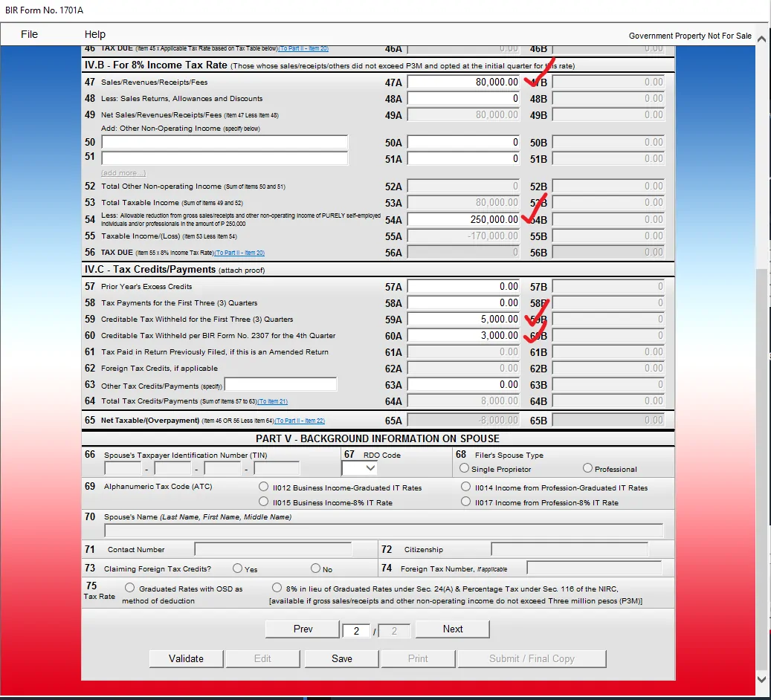Open the File menu

pos(29,34)
